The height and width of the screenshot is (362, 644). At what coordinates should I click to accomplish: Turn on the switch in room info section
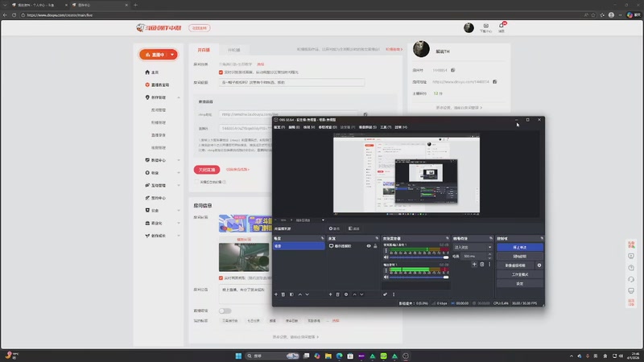coord(225,311)
